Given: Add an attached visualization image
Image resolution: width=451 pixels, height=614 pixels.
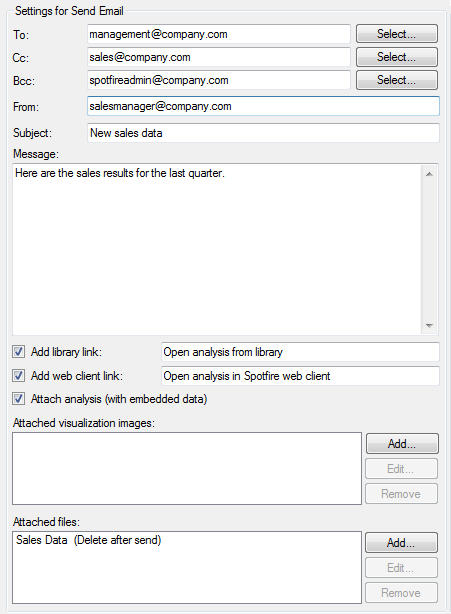Looking at the screenshot, I should (402, 444).
